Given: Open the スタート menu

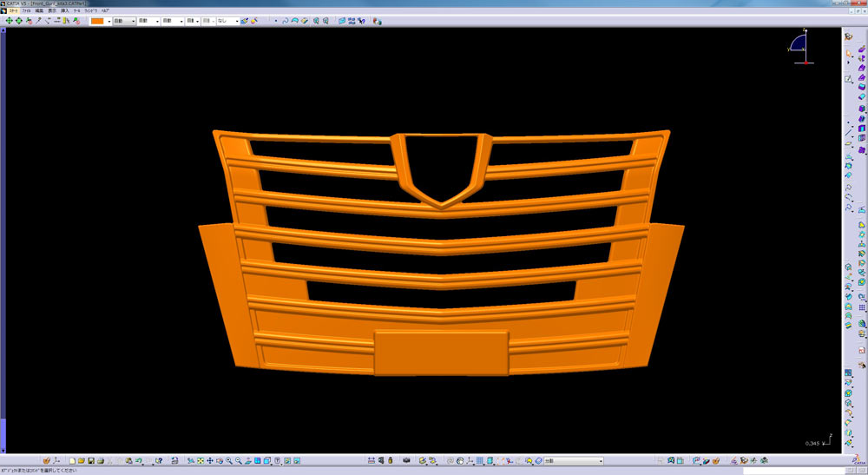Looking at the screenshot, I should click(x=13, y=10).
